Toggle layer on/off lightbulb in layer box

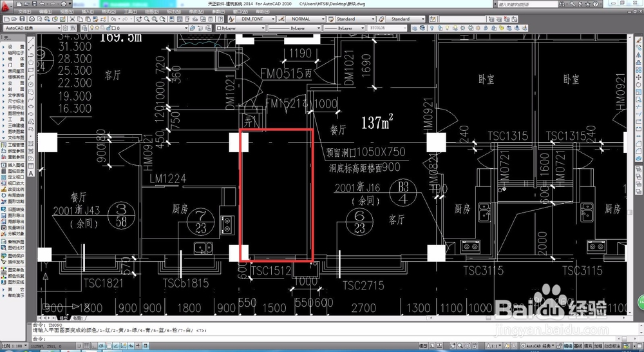click(x=91, y=28)
